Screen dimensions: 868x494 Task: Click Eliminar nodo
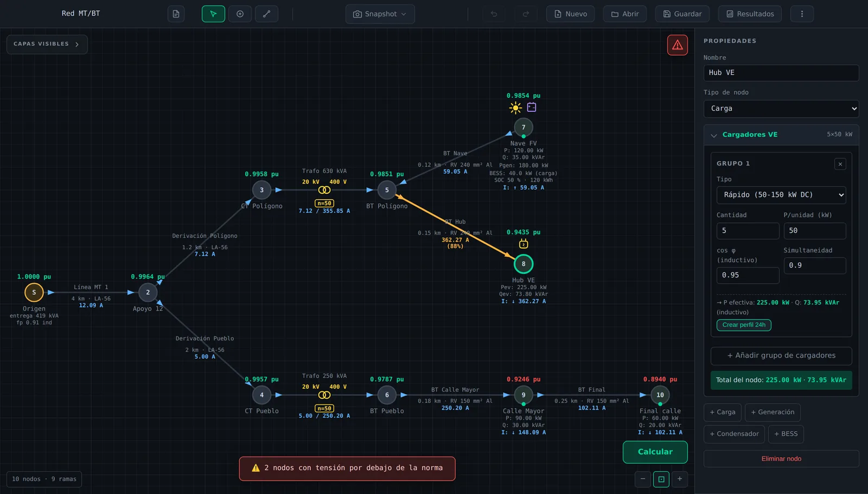[x=781, y=459]
